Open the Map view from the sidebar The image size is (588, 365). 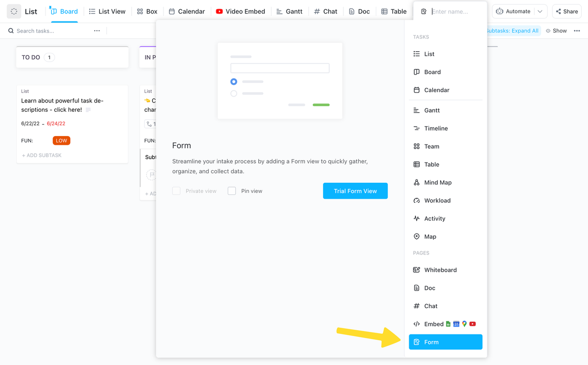click(429, 236)
